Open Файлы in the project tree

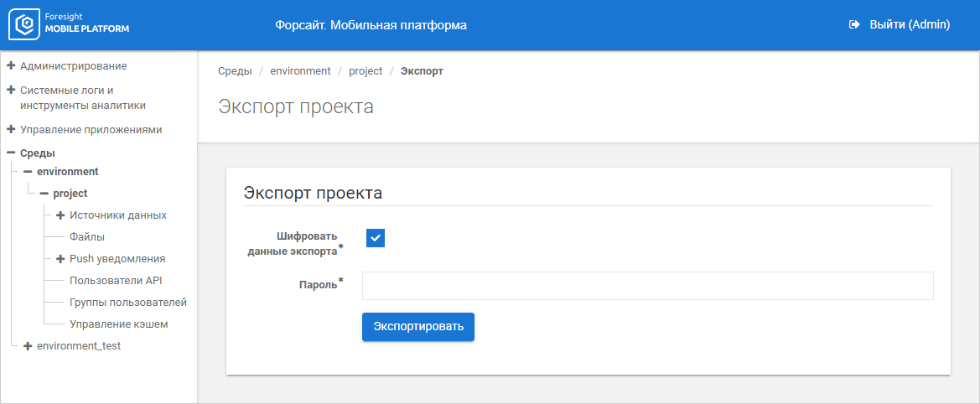point(87,237)
